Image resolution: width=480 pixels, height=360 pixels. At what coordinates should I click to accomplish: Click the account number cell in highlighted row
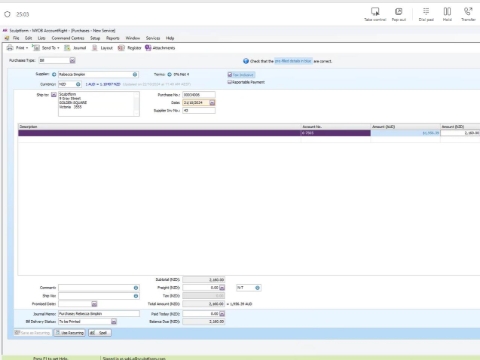pos(336,133)
